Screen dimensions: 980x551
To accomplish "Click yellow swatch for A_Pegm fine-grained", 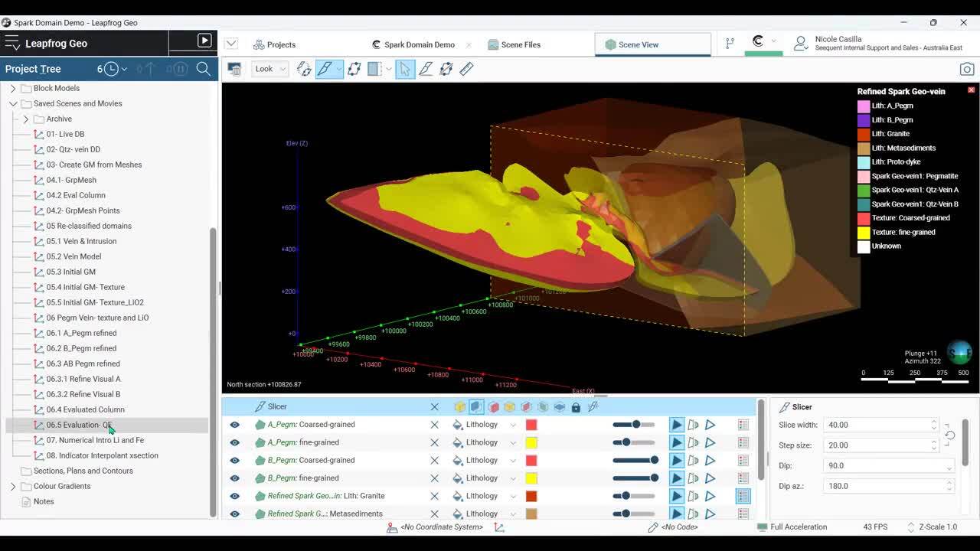I will [x=531, y=442].
